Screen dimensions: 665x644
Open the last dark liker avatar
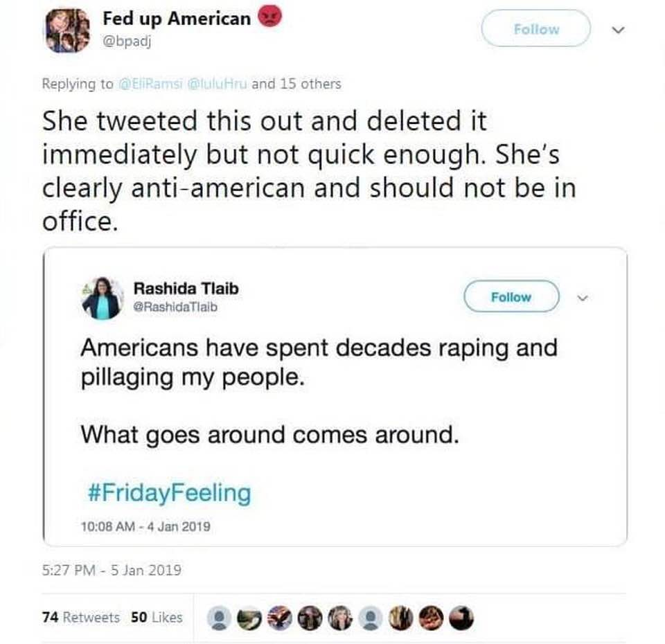tap(461, 618)
